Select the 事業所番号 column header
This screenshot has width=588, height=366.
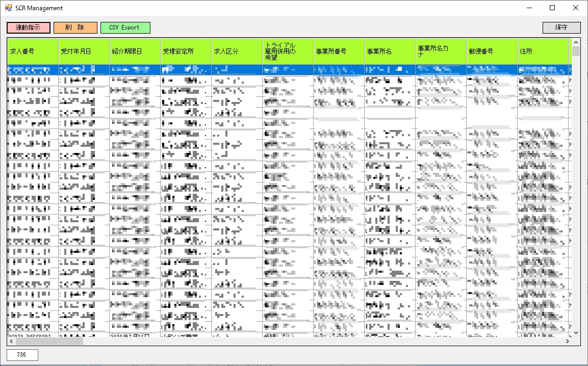pos(339,51)
